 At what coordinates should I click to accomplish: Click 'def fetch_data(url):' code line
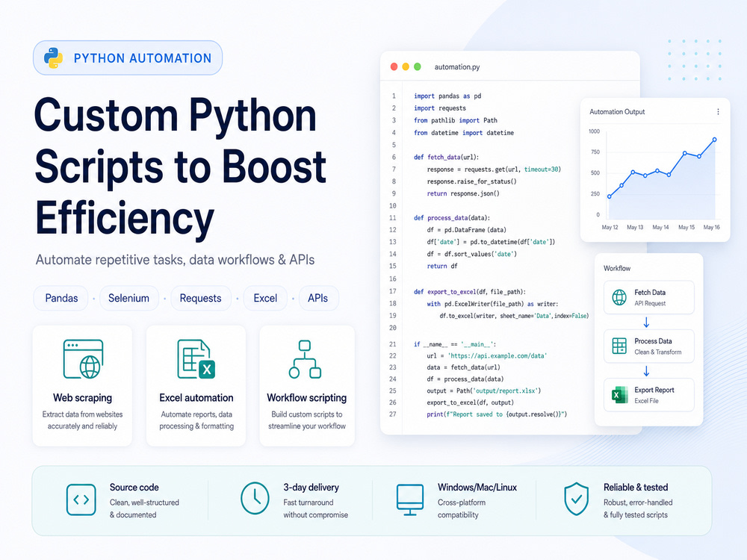pos(446,157)
